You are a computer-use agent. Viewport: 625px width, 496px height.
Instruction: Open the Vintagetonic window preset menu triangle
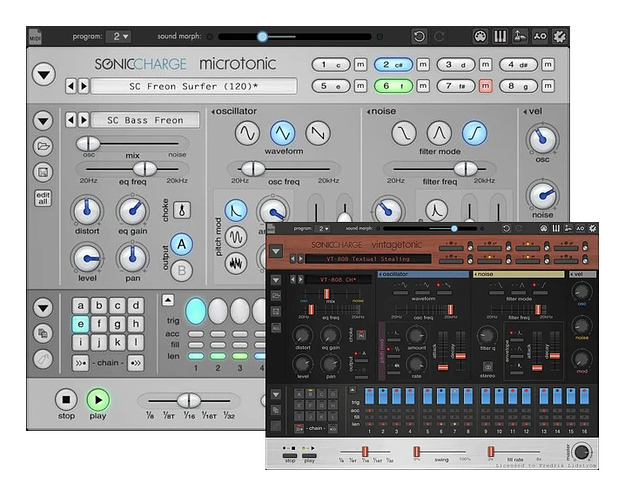[x=276, y=252]
